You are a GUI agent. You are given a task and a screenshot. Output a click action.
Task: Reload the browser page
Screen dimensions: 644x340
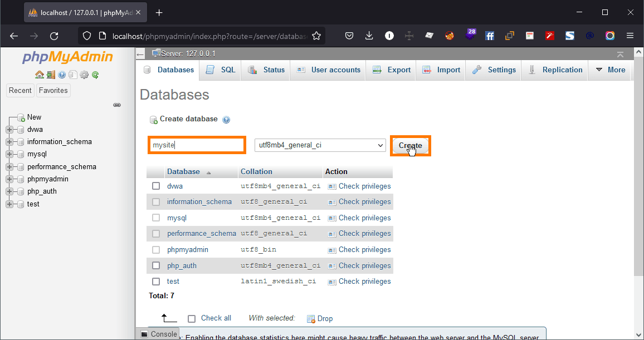point(54,36)
